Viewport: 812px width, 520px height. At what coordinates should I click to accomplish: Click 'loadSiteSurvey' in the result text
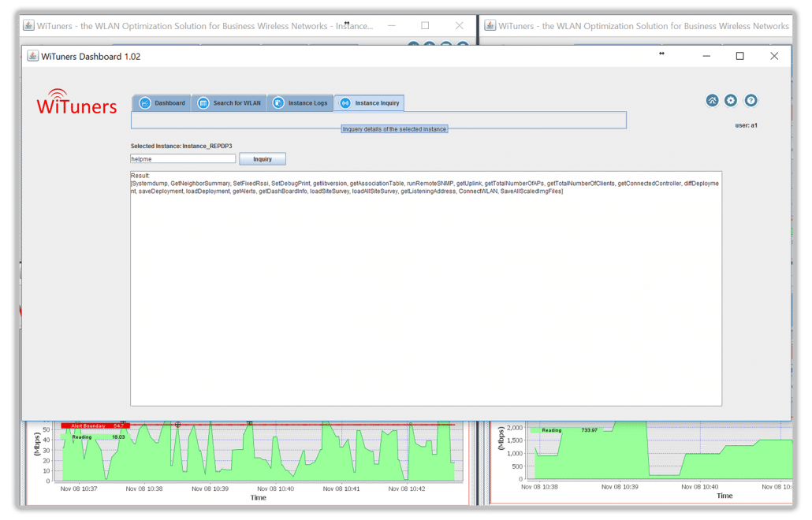pyautogui.click(x=329, y=191)
